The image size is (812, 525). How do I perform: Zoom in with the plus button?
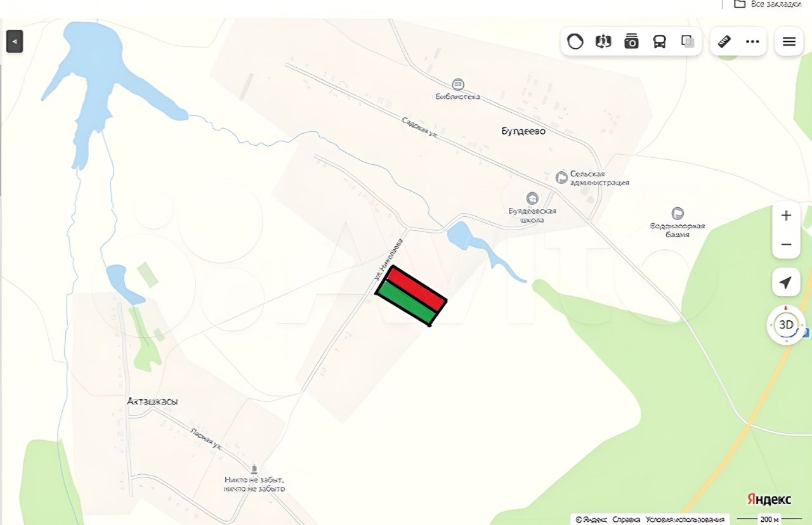point(786,216)
